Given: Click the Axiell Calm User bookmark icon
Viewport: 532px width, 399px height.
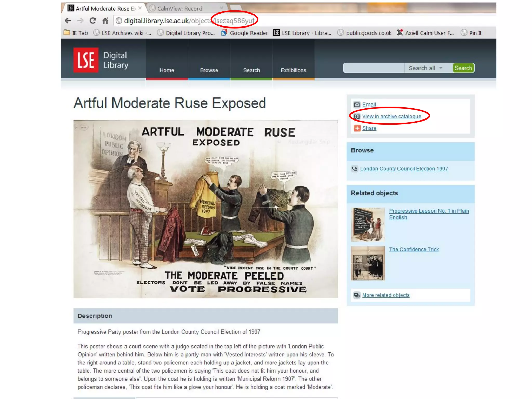Looking at the screenshot, I should coord(400,33).
